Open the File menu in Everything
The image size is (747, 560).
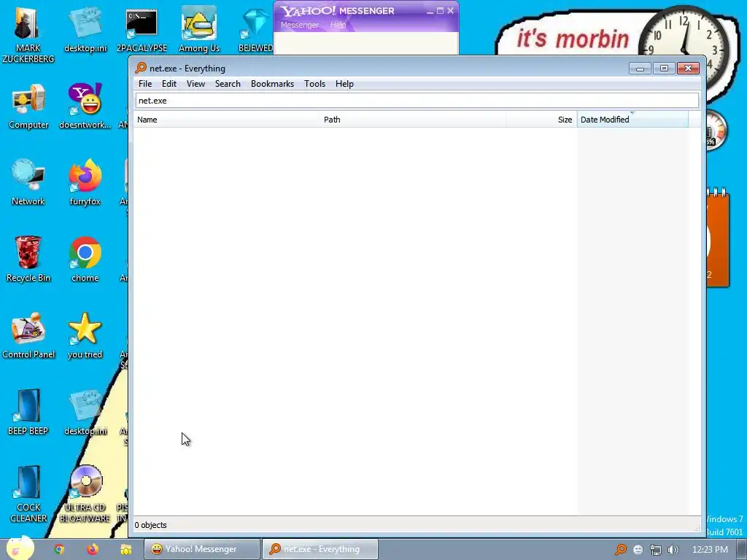coord(145,84)
